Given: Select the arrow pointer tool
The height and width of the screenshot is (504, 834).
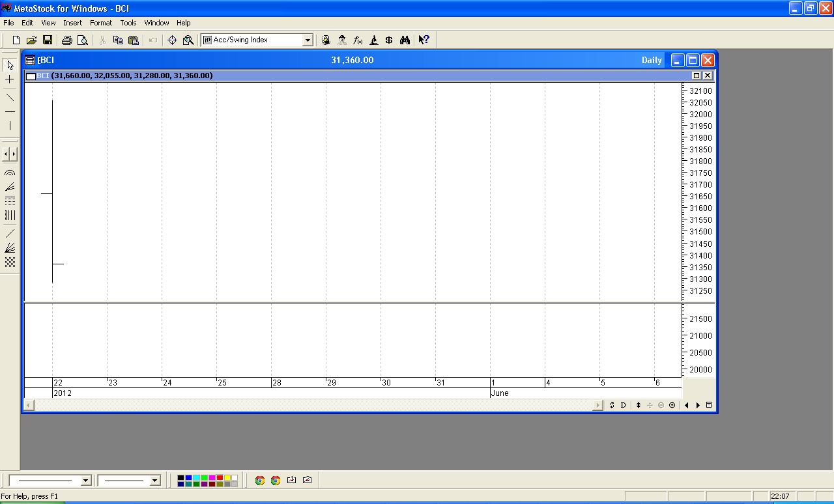Looking at the screenshot, I should point(10,65).
